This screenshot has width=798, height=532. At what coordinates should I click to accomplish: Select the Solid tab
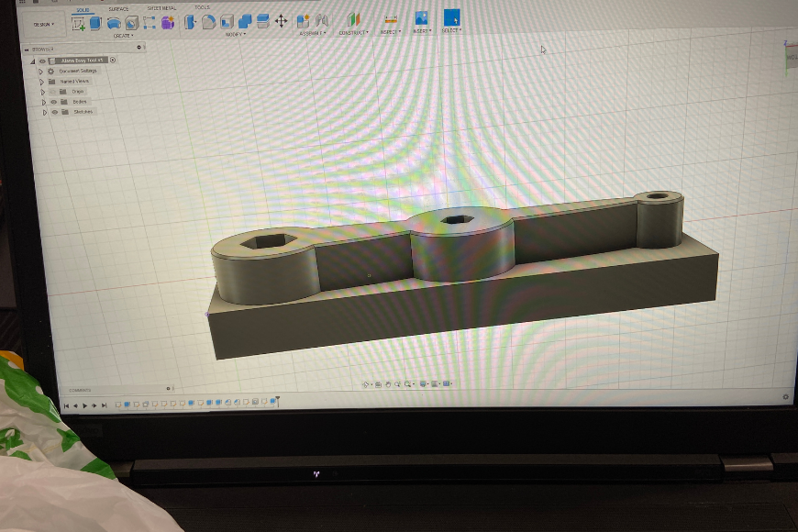point(83,10)
